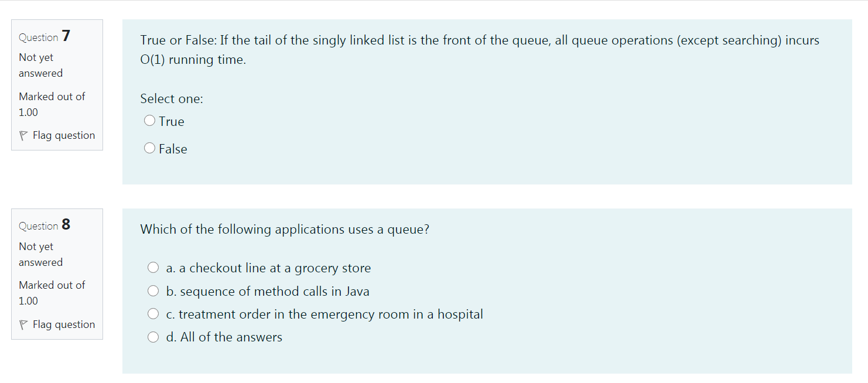Click the singly linked list question text

pos(480,50)
